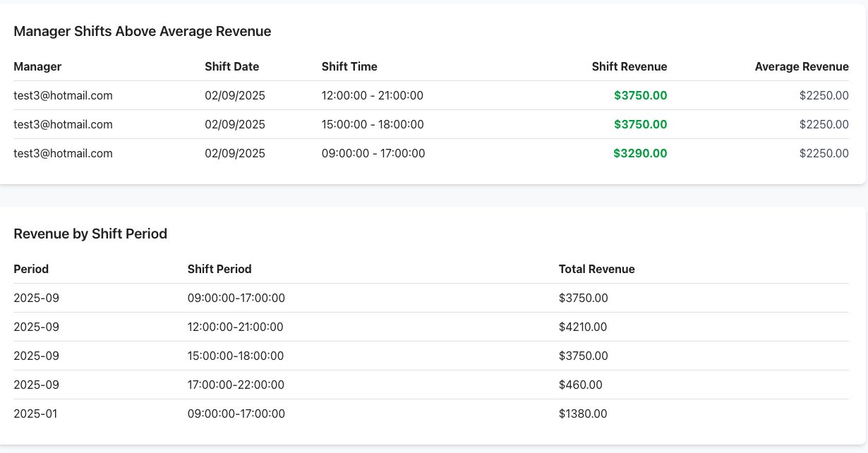Select the Manager Shifts Above Average Revenue heading
868x453 pixels.
click(x=143, y=31)
